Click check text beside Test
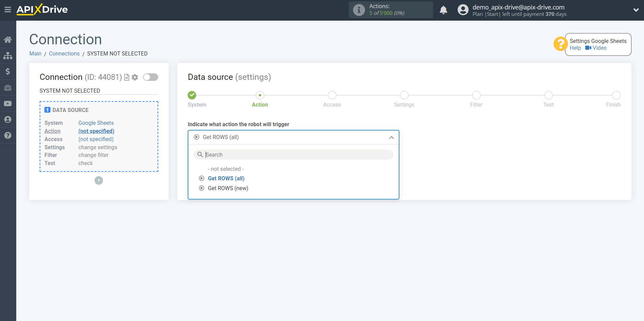The image size is (644, 321). coord(85,163)
